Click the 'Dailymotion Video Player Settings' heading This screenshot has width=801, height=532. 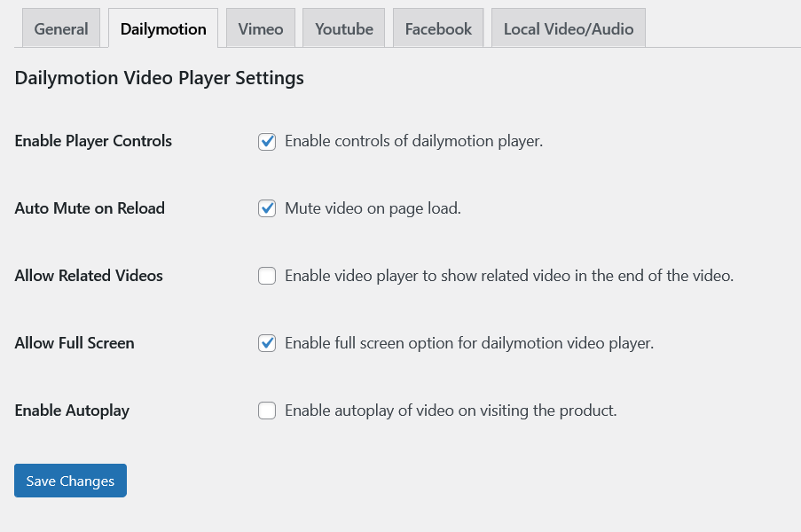(x=160, y=78)
